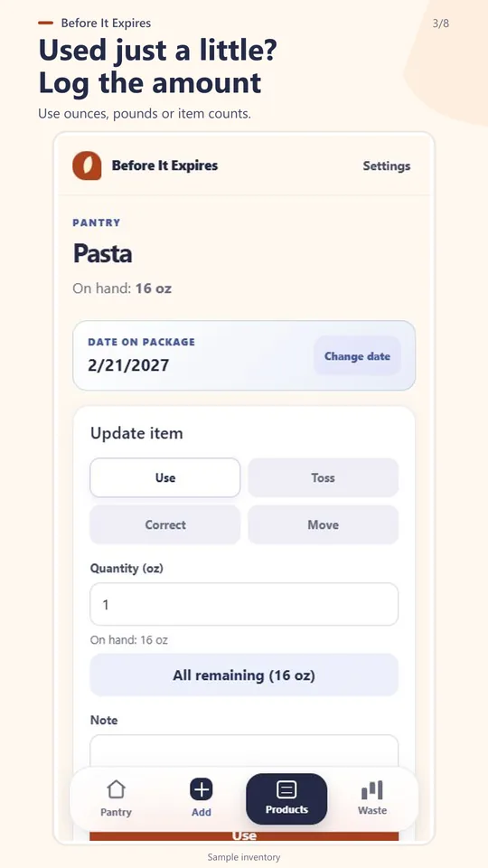
Task: Tap the Add plus icon
Action: (x=202, y=789)
